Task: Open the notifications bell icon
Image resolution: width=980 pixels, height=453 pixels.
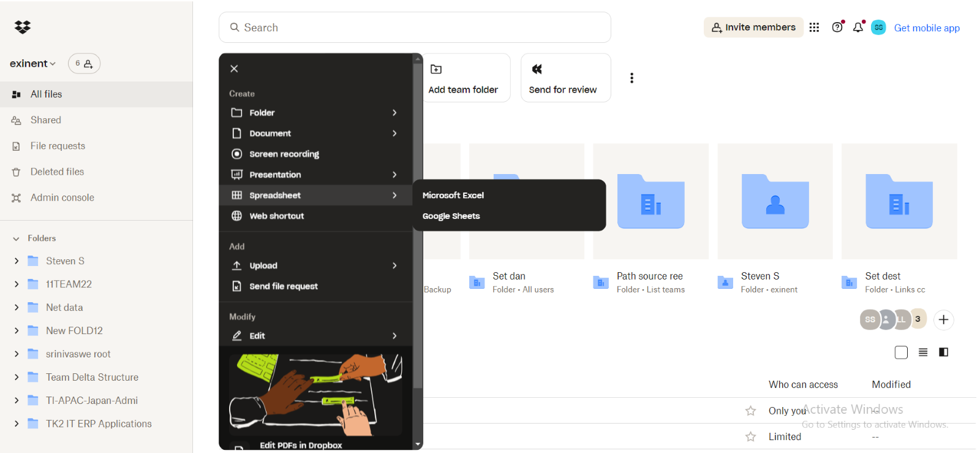Action: point(858,28)
